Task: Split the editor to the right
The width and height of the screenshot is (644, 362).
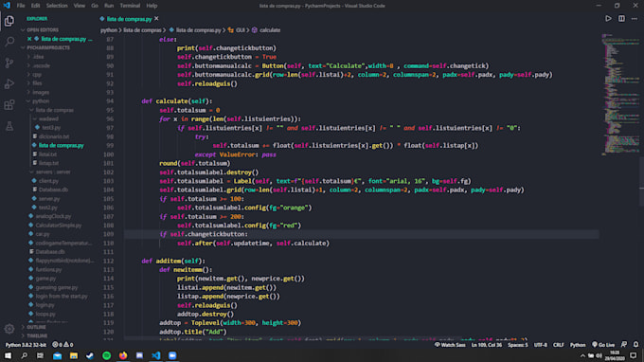Action: [x=621, y=19]
